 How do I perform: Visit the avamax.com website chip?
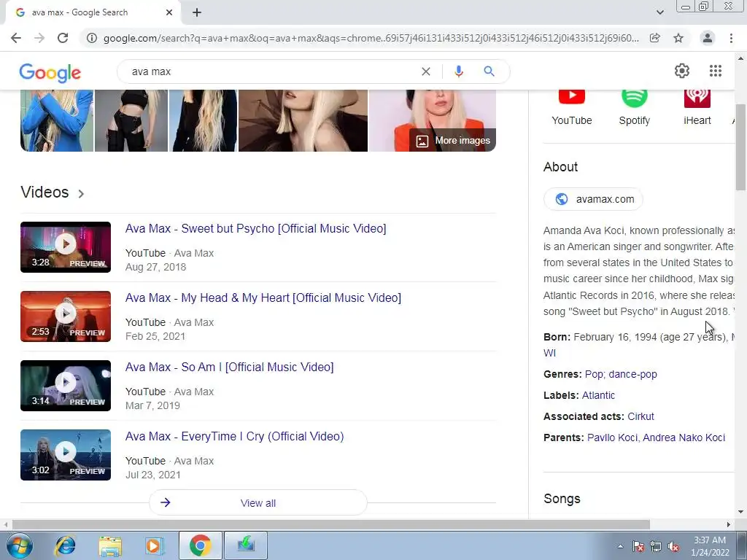pos(593,199)
